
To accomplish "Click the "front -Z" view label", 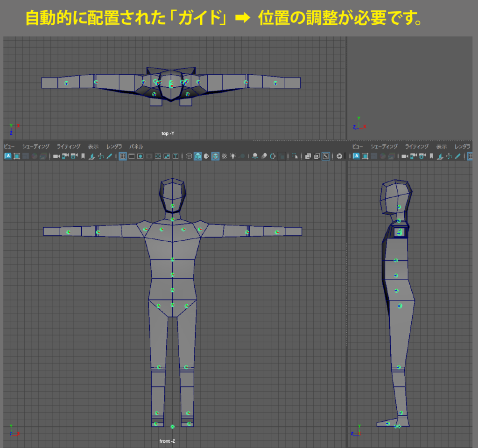I will click(168, 441).
